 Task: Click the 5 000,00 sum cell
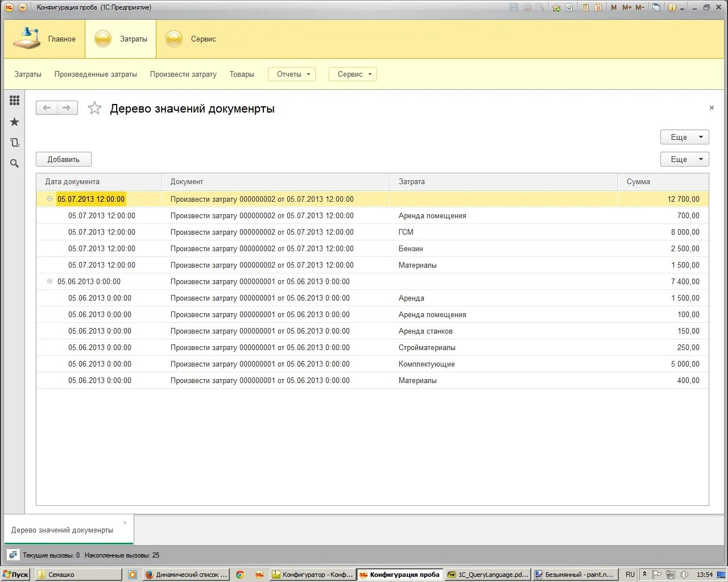pyautogui.click(x=663, y=364)
